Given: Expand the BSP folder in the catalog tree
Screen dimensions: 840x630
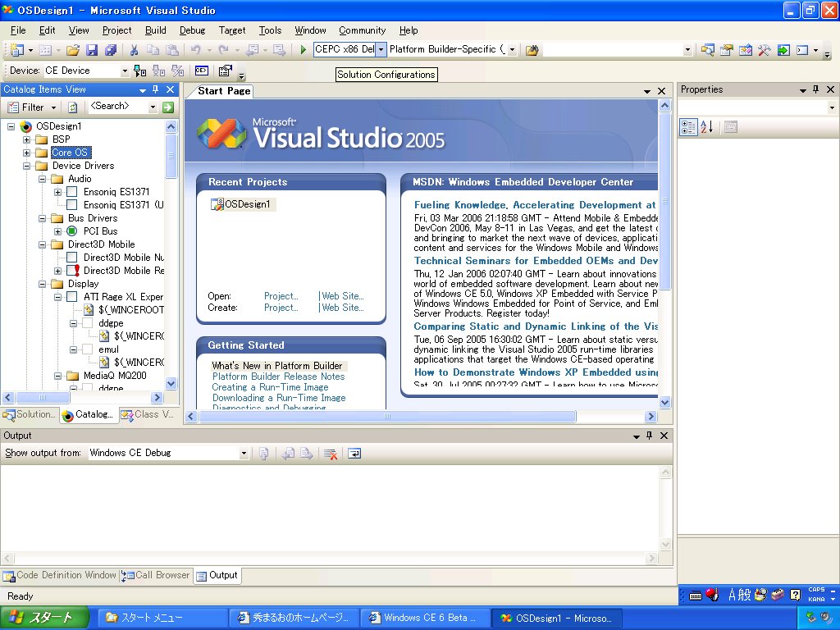Looking at the screenshot, I should pos(26,139).
